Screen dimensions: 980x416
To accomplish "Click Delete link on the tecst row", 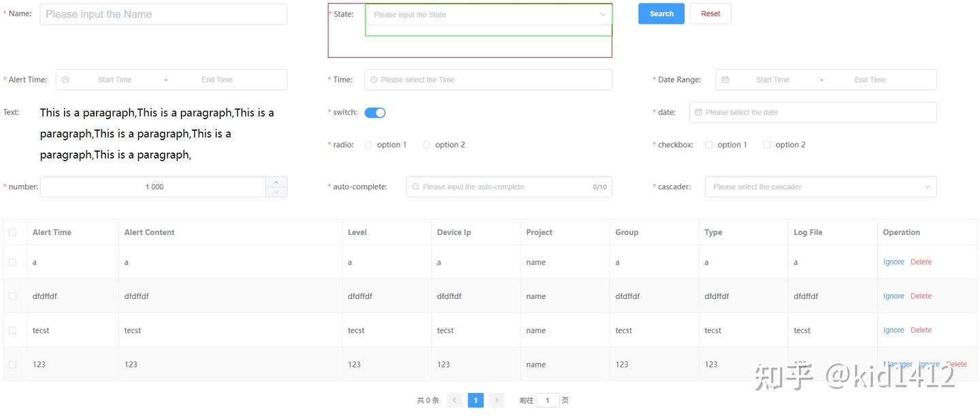I will click(921, 330).
